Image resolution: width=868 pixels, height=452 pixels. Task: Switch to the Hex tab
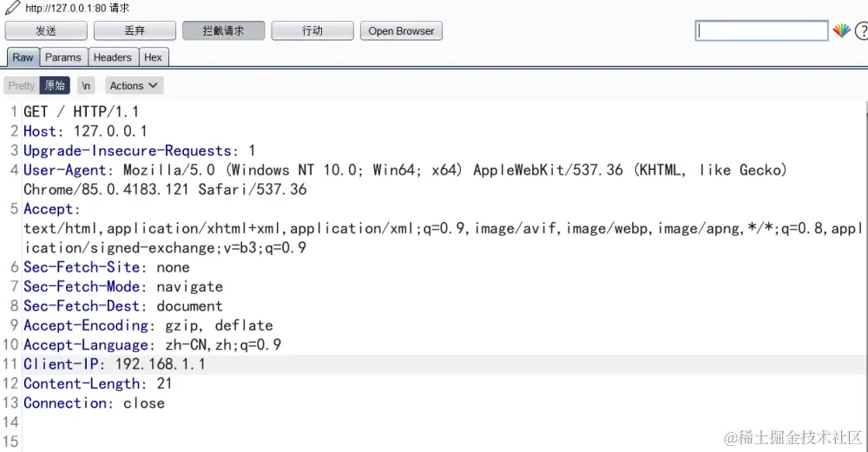(x=153, y=57)
